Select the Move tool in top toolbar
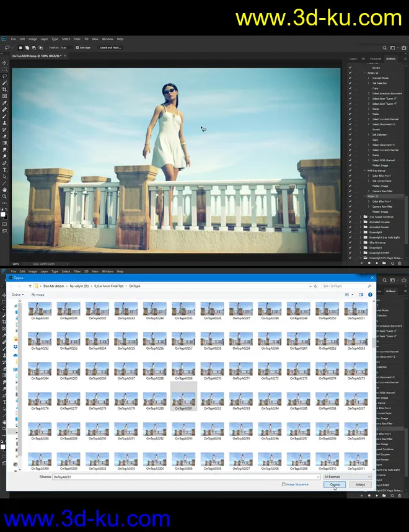409x532 pixels. coord(5,63)
